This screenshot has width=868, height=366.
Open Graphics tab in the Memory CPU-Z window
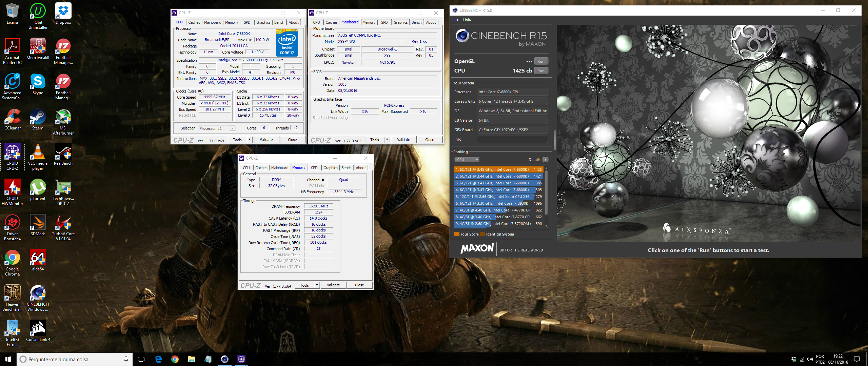click(x=331, y=168)
